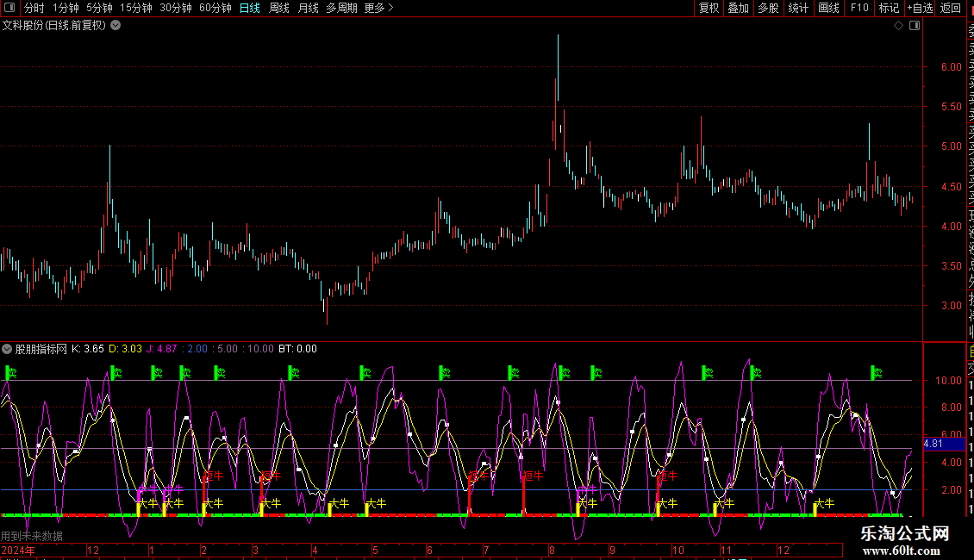
Task: Click the 4.50 price axis label
Action: (x=951, y=187)
